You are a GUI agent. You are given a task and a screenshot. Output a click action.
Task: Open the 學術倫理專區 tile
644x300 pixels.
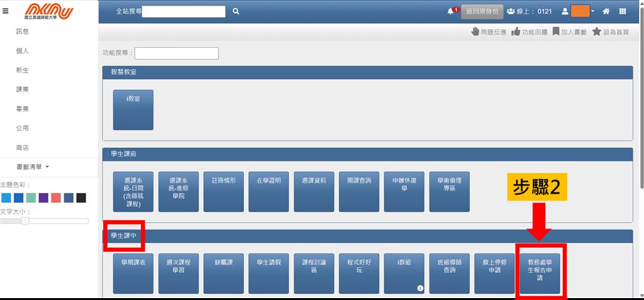point(449,192)
